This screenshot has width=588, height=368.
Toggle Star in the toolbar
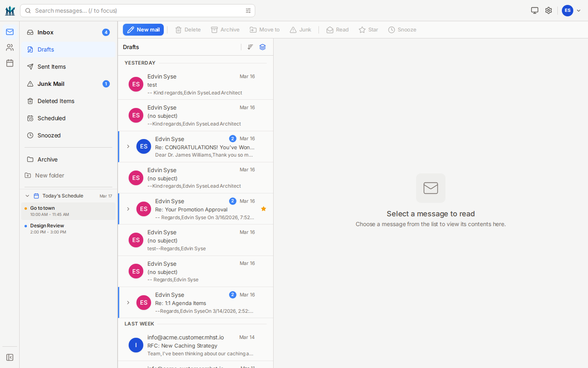pos(368,30)
